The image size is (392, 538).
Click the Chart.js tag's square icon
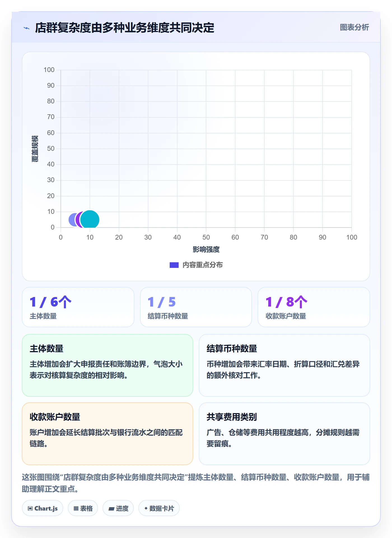coord(30,509)
